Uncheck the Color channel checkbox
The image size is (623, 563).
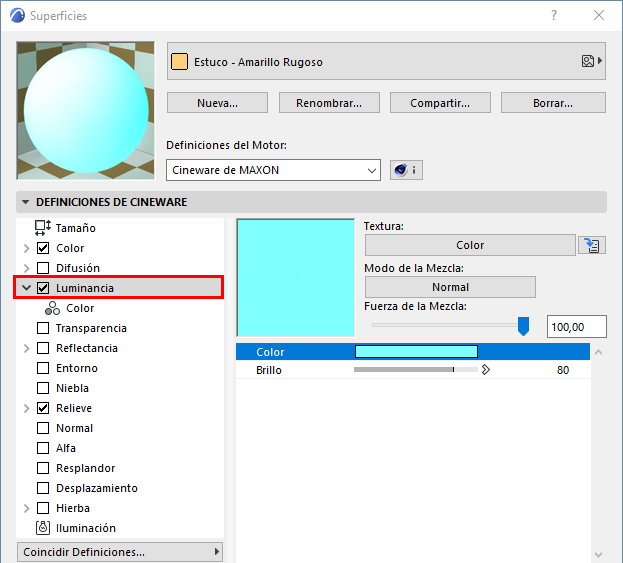coord(43,248)
